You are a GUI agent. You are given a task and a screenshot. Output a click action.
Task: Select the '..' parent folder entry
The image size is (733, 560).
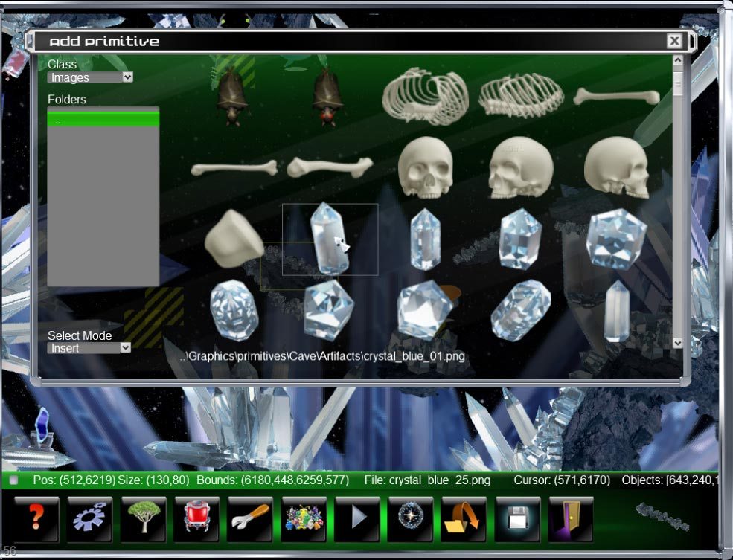point(103,120)
